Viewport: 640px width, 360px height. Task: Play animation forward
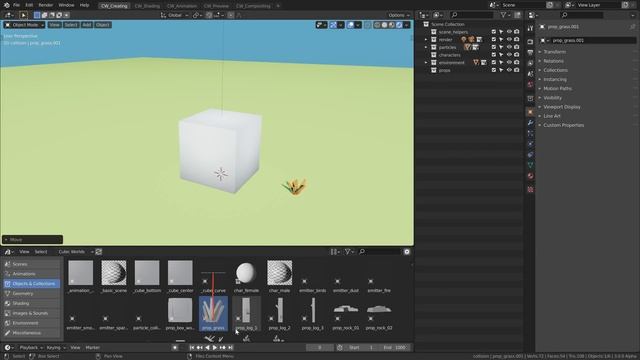click(x=215, y=347)
